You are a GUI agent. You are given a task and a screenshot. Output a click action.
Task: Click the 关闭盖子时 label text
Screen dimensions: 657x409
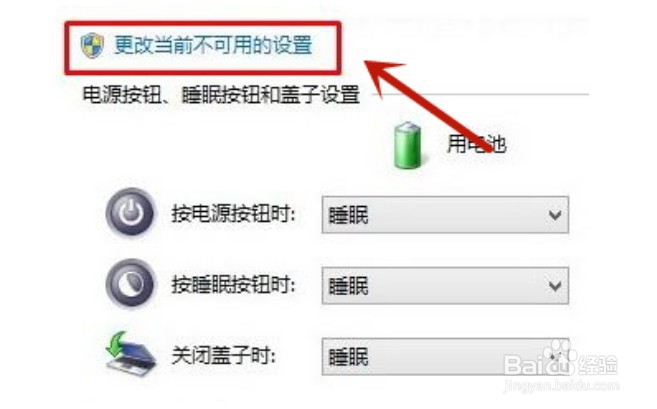coord(224,356)
